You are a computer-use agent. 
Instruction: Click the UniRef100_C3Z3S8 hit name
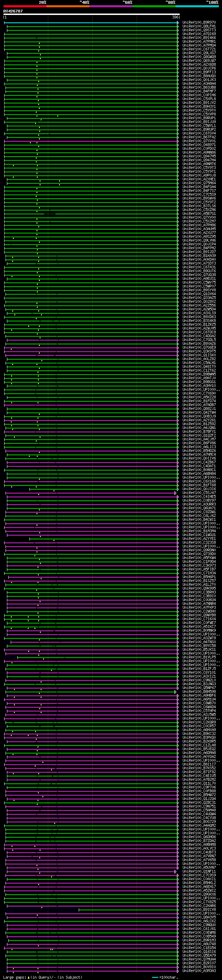pos(199,543)
